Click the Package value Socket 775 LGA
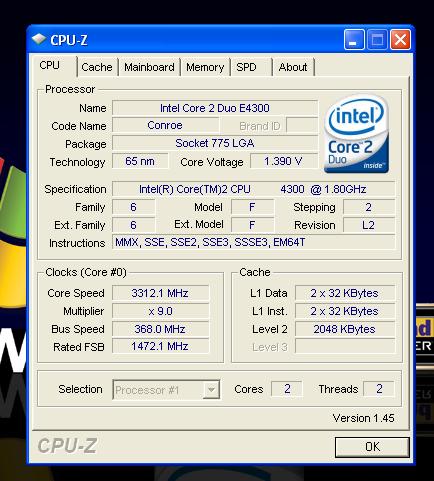434x481 pixels. pos(215,143)
